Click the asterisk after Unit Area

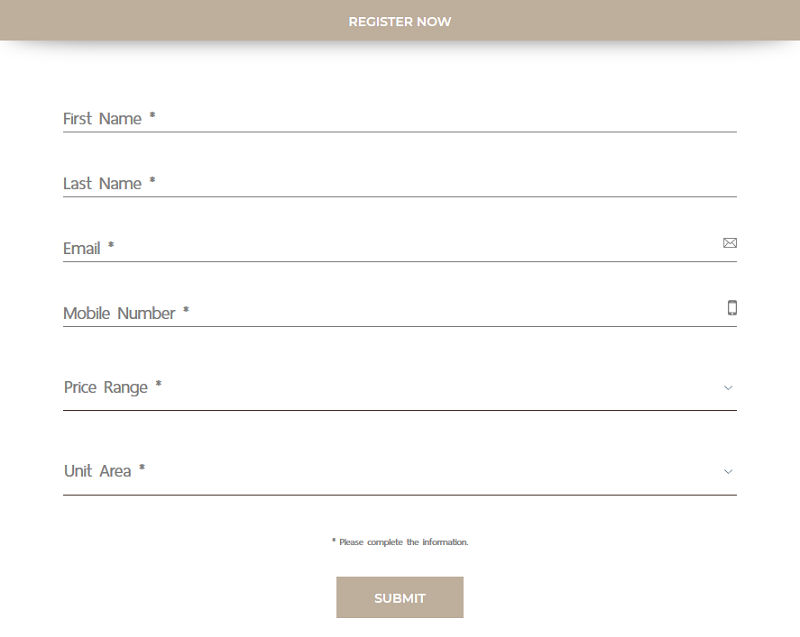coord(142,467)
